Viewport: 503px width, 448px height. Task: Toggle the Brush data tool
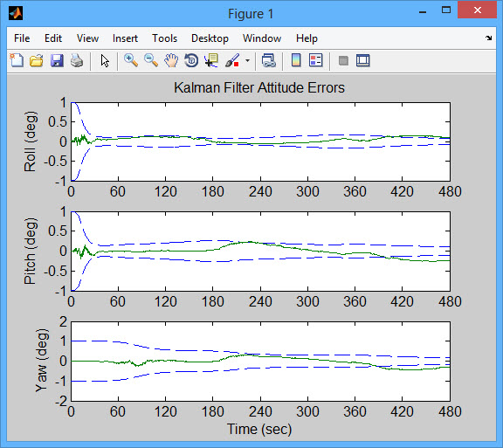232,60
